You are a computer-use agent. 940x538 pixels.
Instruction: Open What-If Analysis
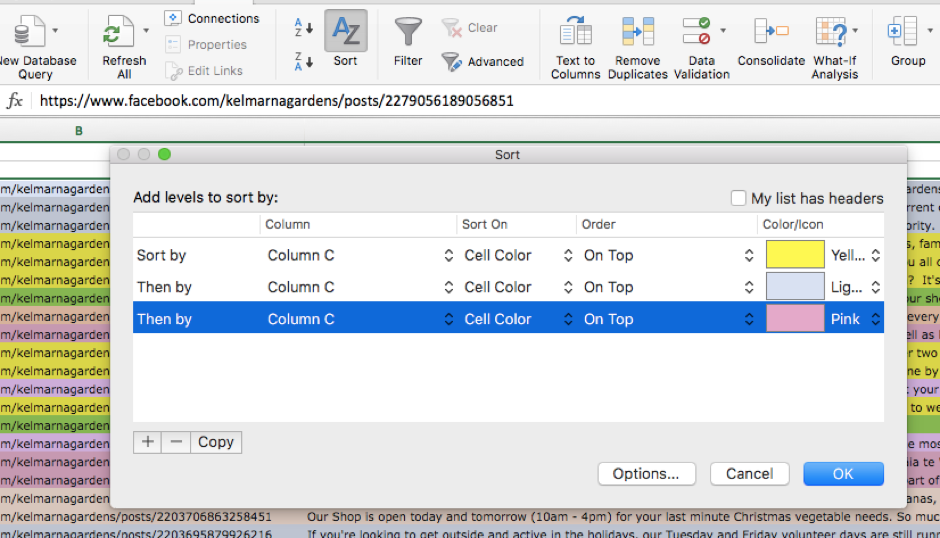click(834, 48)
